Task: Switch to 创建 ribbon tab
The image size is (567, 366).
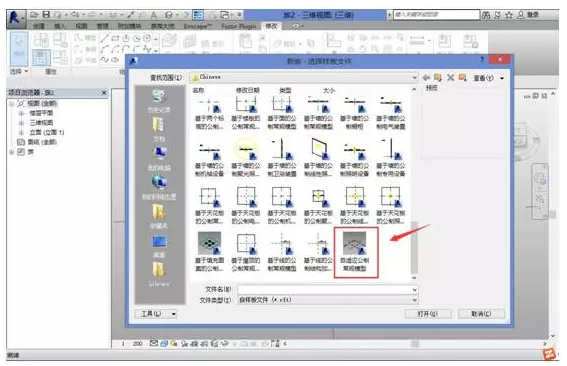Action: 39,26
